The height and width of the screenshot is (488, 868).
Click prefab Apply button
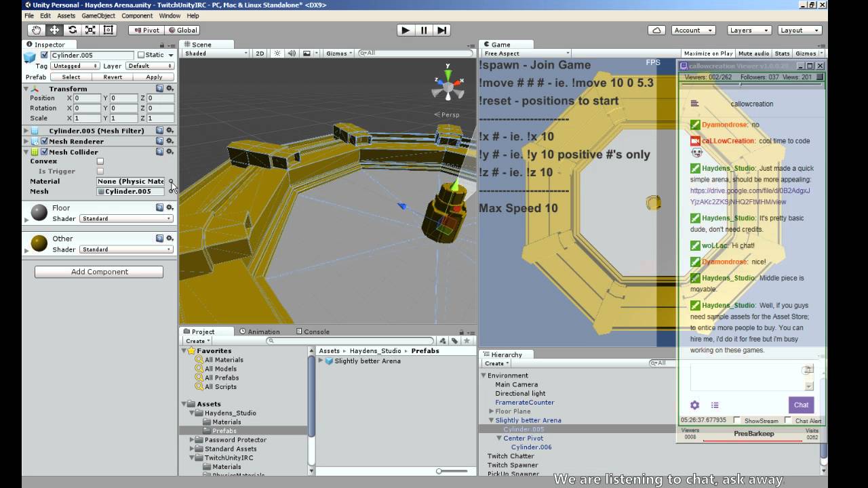pos(154,77)
